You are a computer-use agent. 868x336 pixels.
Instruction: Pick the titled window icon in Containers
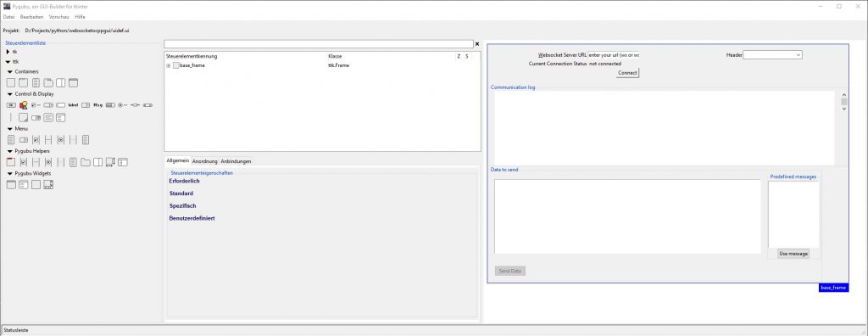click(x=73, y=82)
